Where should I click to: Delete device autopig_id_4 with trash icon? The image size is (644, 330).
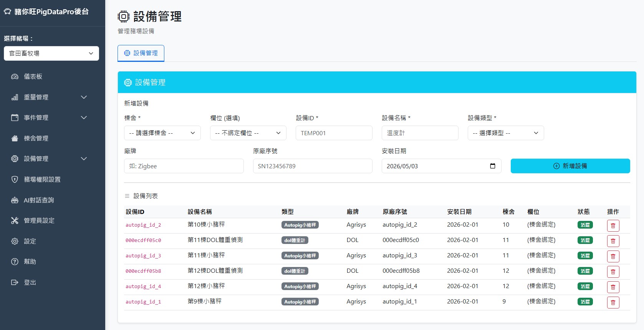click(613, 287)
